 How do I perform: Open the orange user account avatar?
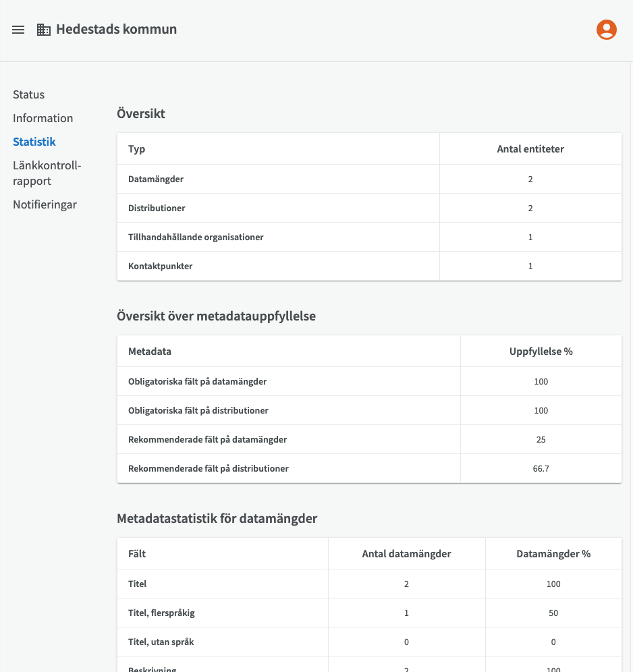pos(607,30)
